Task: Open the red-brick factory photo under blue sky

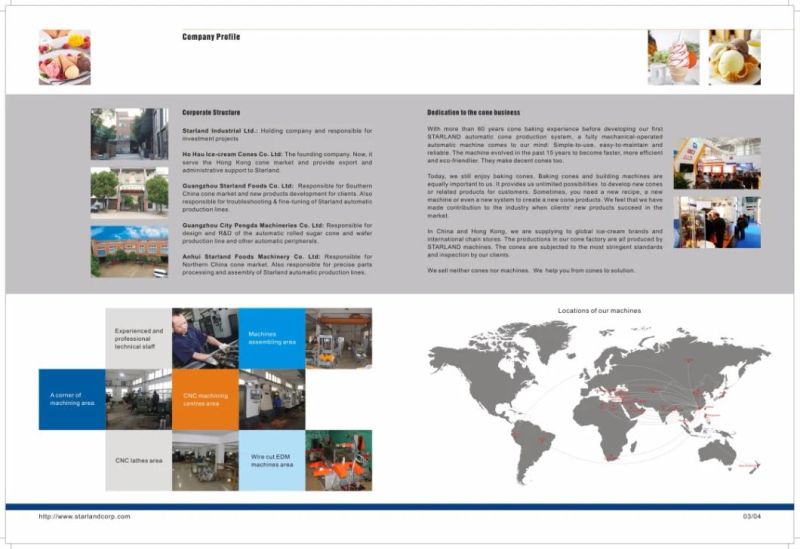Action: point(129,252)
